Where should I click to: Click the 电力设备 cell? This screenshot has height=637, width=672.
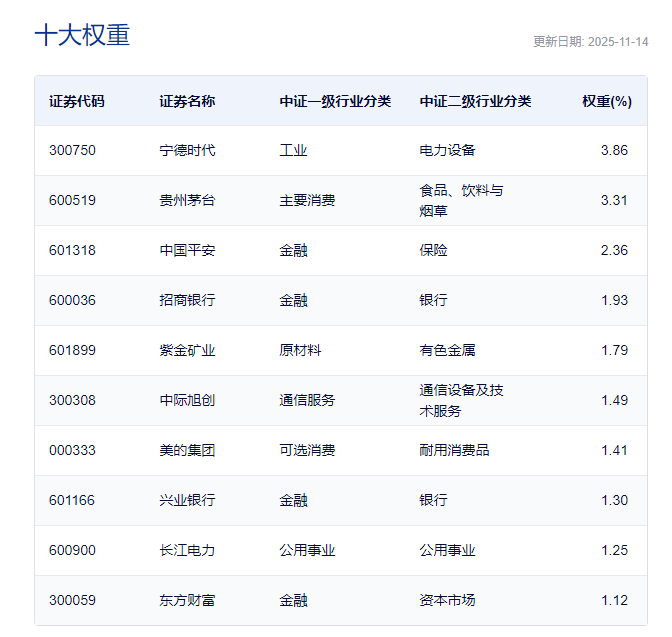coord(447,150)
